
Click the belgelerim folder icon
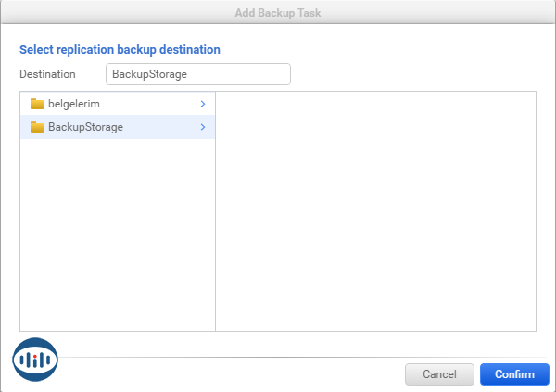coord(37,104)
